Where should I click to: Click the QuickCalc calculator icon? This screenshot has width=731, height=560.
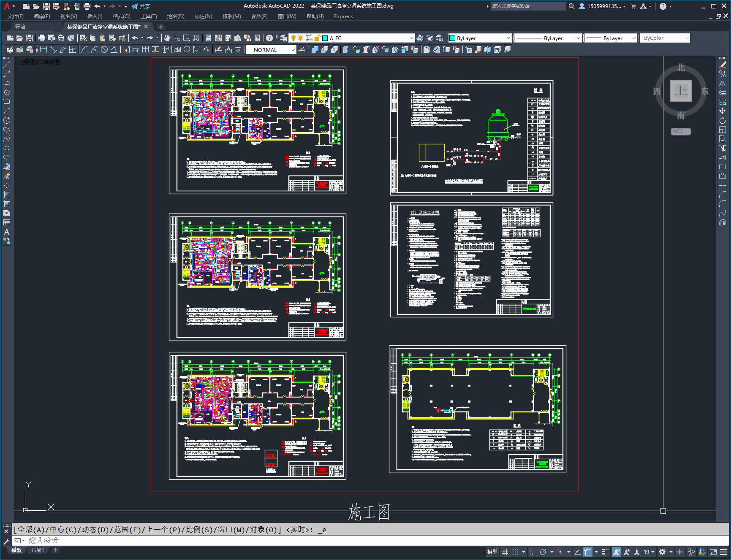258,38
